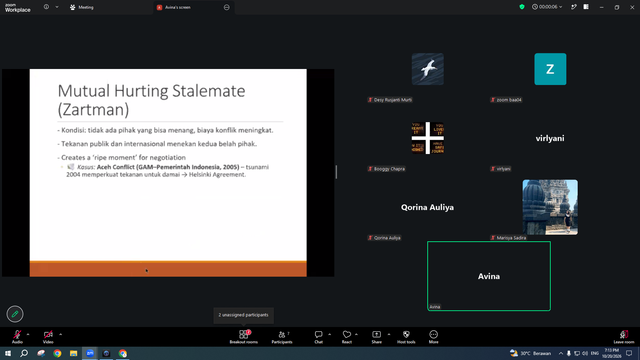Expand video options arrow beside Video

60,334
